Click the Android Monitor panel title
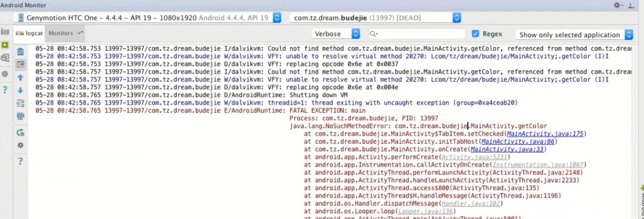Image resolution: width=644 pixels, height=219 pixels. point(23,5)
